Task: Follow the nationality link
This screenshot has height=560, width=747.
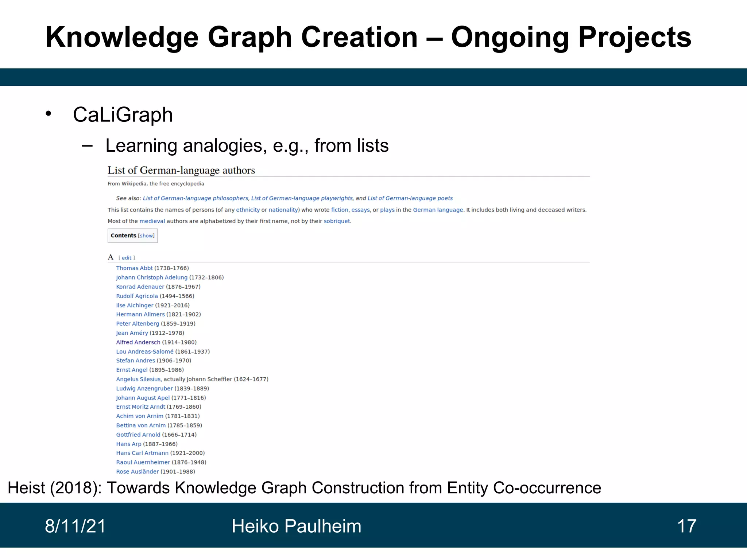Action: [283, 210]
